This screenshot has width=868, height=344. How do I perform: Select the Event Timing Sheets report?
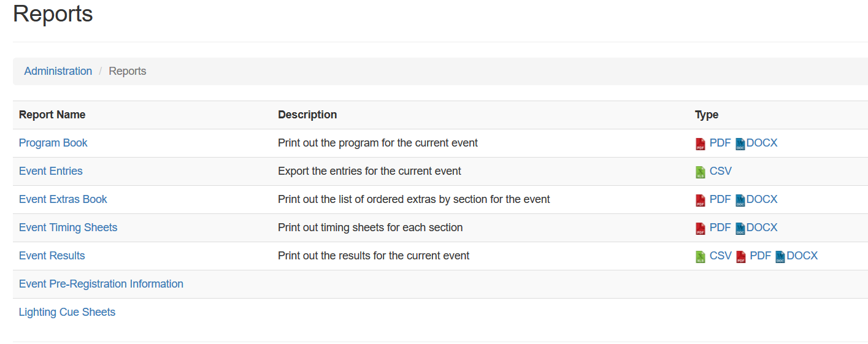coord(68,227)
